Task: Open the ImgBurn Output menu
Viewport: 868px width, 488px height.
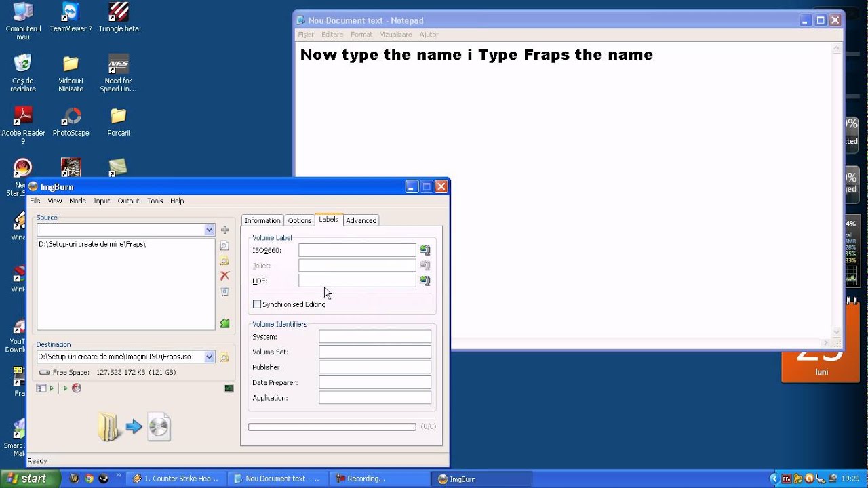Action: click(128, 201)
